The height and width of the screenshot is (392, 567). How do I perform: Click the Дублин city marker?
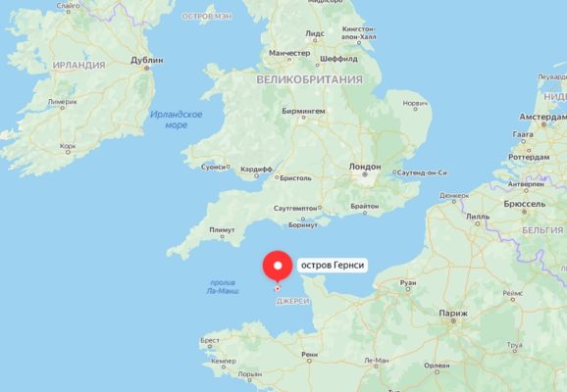146,68
